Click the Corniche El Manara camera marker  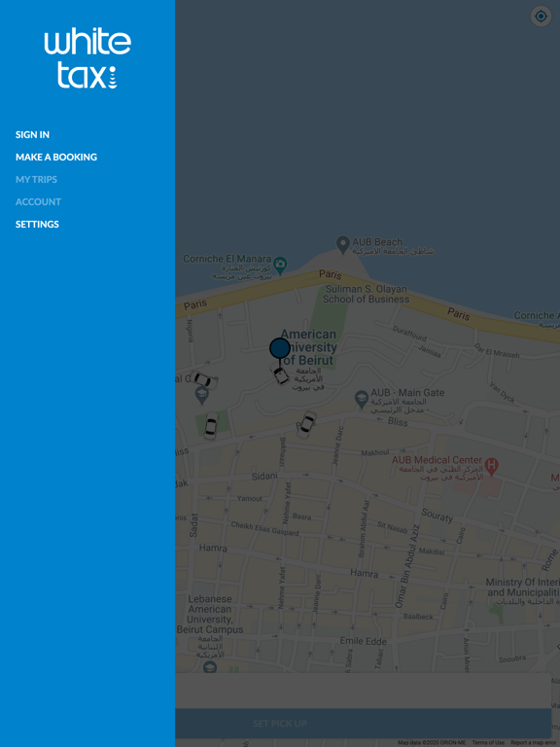[280, 265]
